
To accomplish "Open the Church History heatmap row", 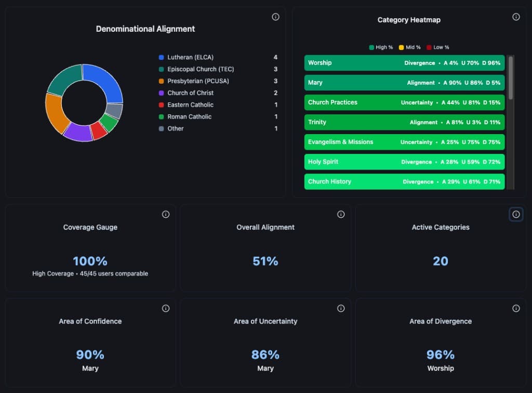I will (x=404, y=181).
